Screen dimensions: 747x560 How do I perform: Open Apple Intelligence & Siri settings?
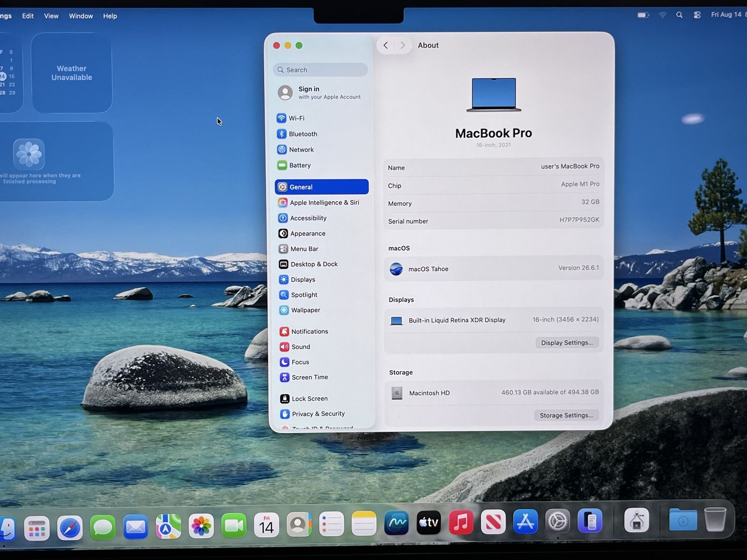point(322,203)
